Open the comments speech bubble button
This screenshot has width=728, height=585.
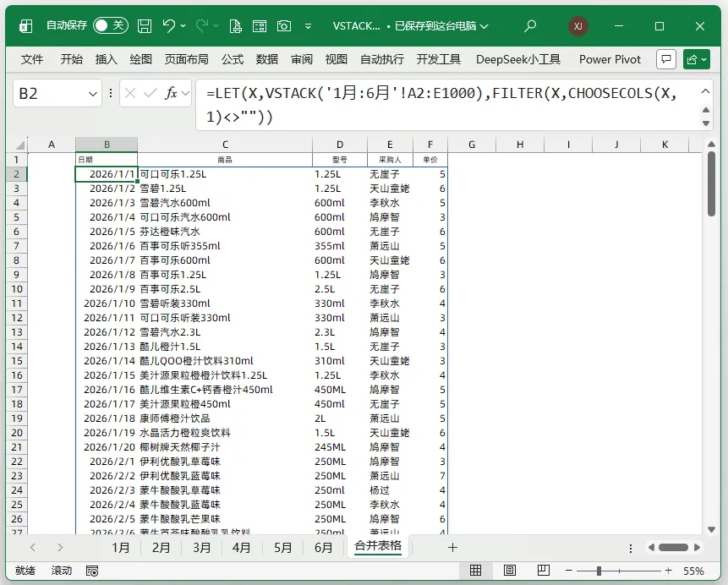[666, 59]
